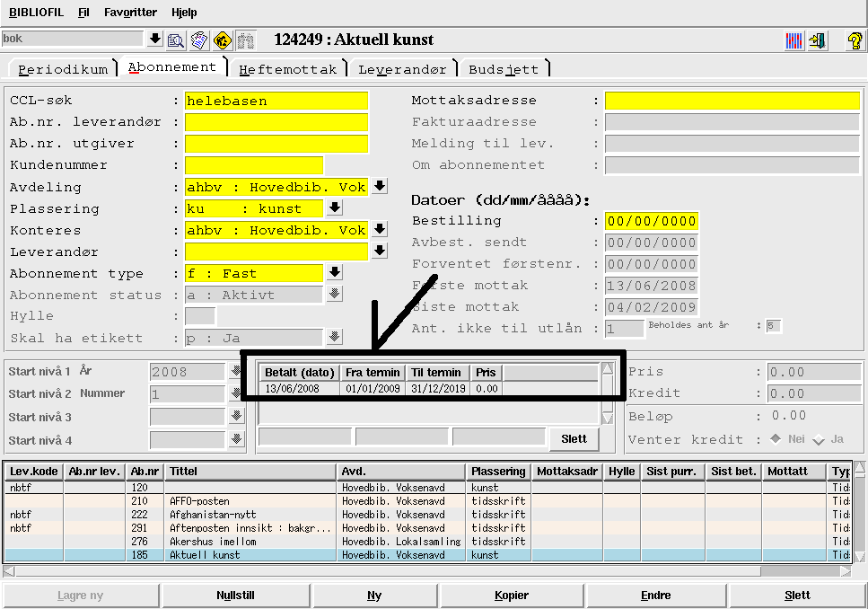Open the Plassering dropdown list

tap(335, 208)
